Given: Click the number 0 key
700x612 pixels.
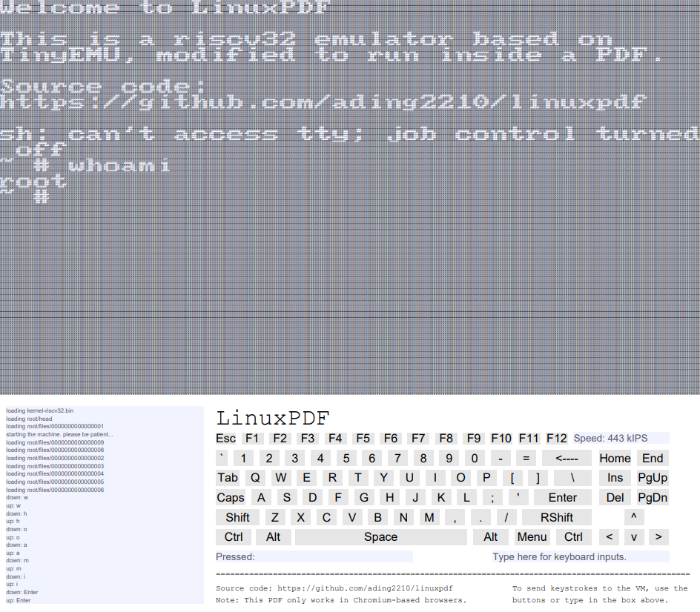Looking at the screenshot, I should [475, 458].
